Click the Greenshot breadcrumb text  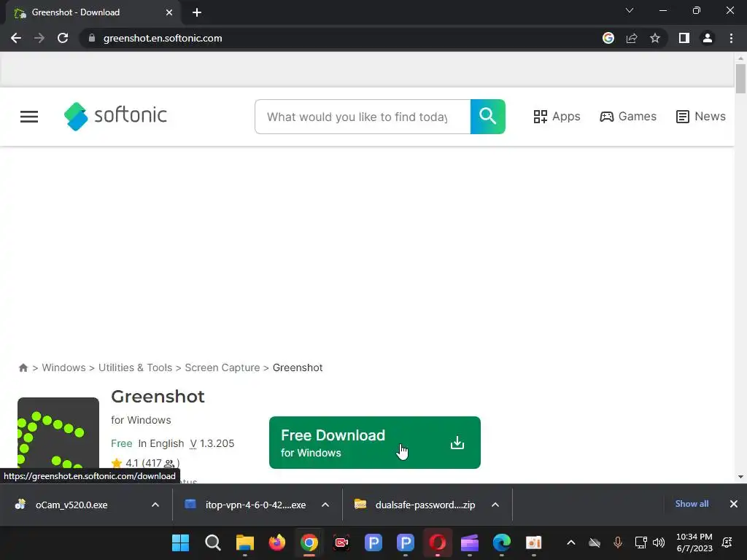[298, 367]
